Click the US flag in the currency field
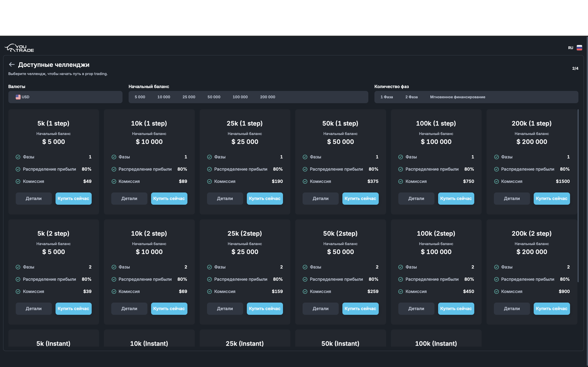The image size is (588, 367). click(18, 97)
